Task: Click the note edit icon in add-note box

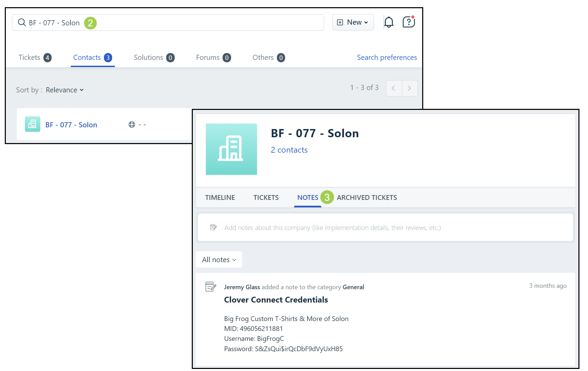Action: click(x=214, y=227)
